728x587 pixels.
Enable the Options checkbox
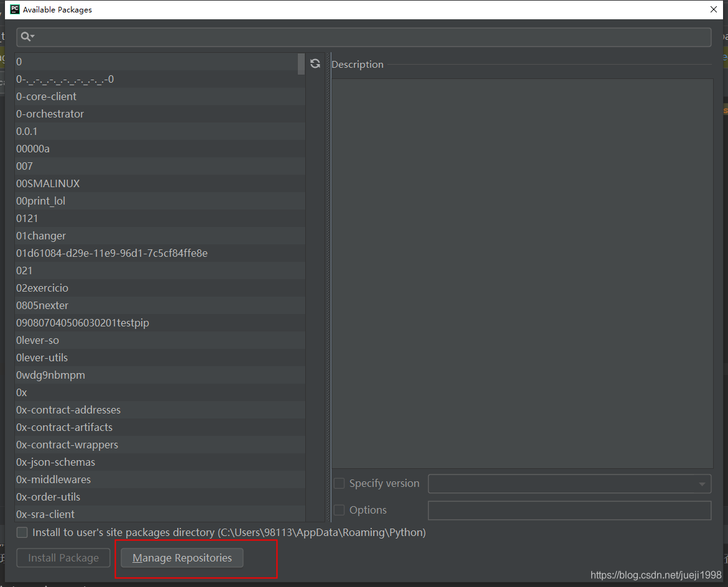[x=339, y=510]
